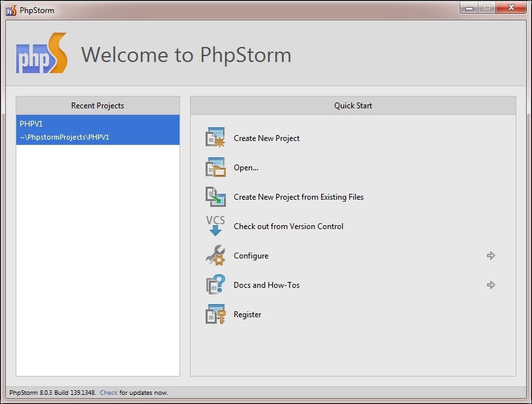Click the VCS checkout arrow icon
The width and height of the screenshot is (532, 404).
click(x=215, y=226)
